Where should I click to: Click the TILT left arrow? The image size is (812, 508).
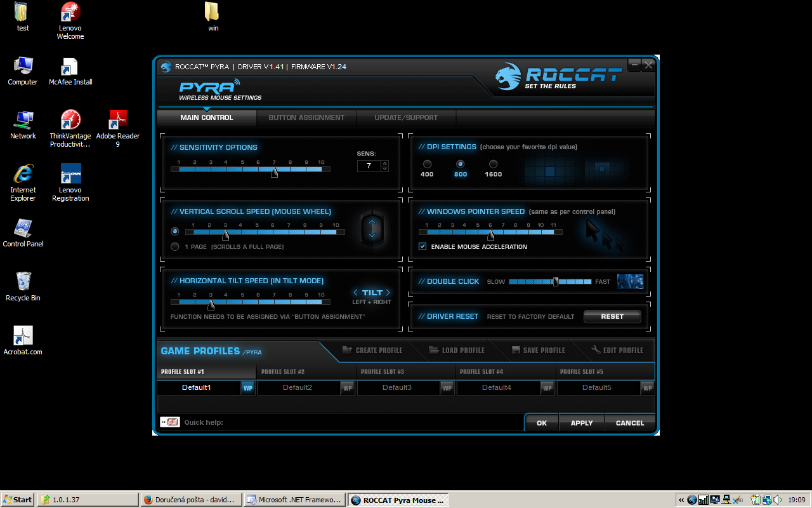(x=356, y=293)
